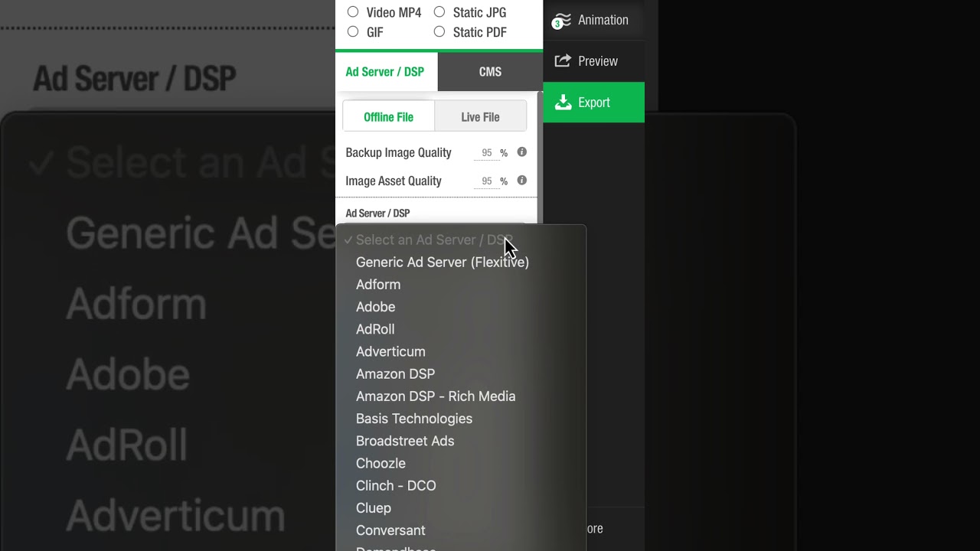Viewport: 980px width, 551px height.
Task: Select the Static PDF radio button
Action: pos(439,31)
